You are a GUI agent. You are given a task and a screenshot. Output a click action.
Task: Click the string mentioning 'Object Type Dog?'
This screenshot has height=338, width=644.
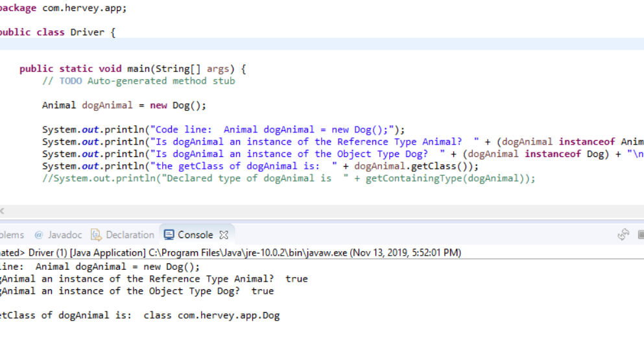coord(298,154)
